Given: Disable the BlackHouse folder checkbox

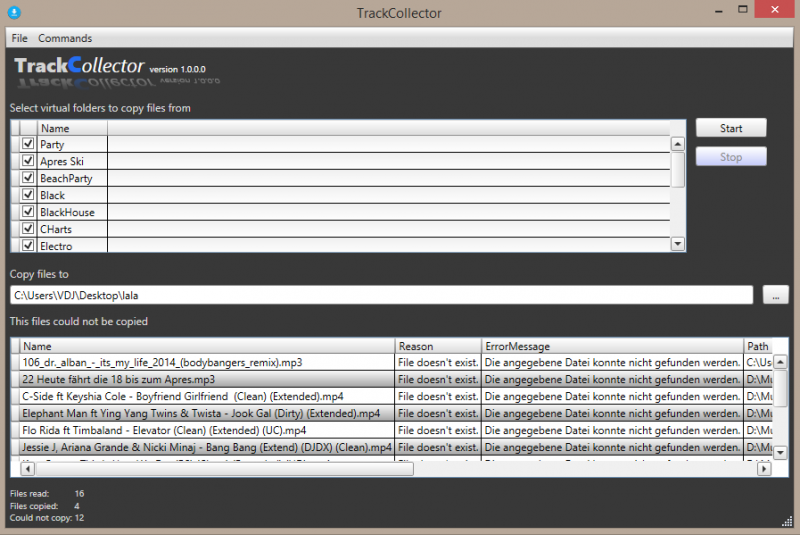Looking at the screenshot, I should [28, 213].
